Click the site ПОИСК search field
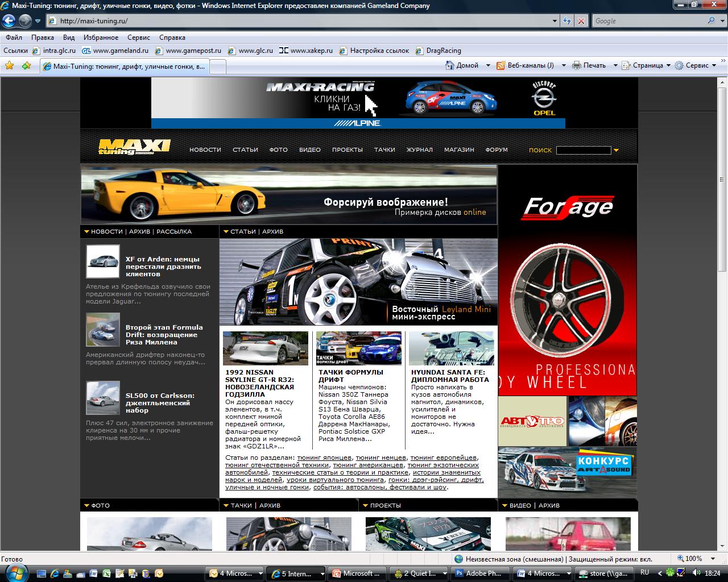The image size is (728, 582). tap(584, 150)
